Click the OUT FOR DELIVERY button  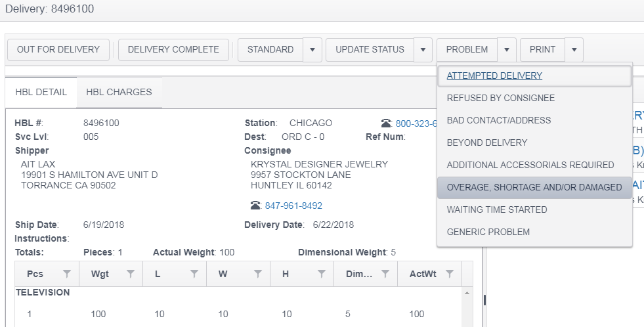58,50
